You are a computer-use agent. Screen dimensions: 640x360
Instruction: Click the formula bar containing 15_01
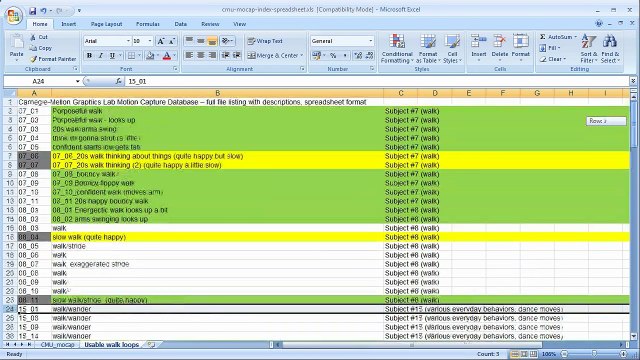pyautogui.click(x=377, y=81)
